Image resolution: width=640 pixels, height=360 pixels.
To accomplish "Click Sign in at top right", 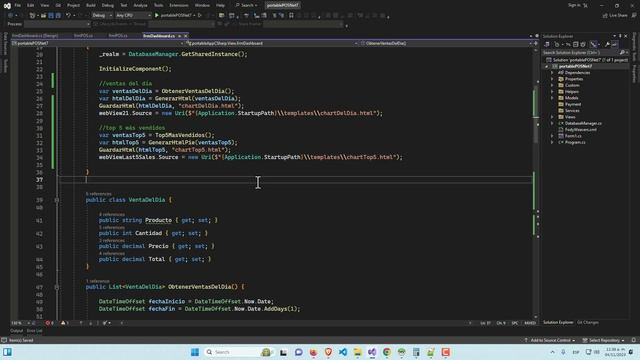I will [574, 5].
